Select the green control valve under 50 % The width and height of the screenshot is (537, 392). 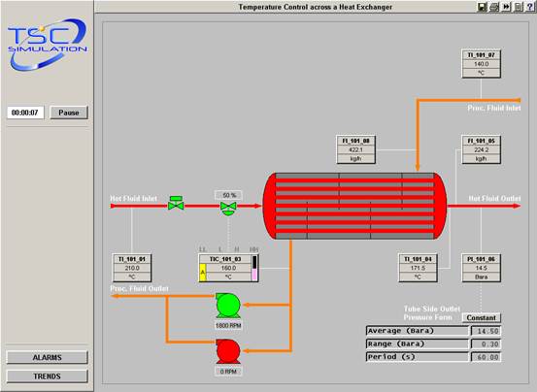(228, 209)
